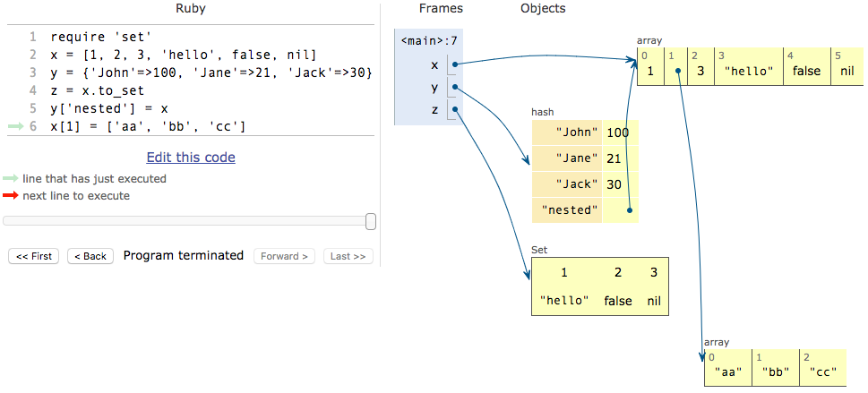Select code line 3 defining y
The image size is (868, 393).
tap(211, 73)
